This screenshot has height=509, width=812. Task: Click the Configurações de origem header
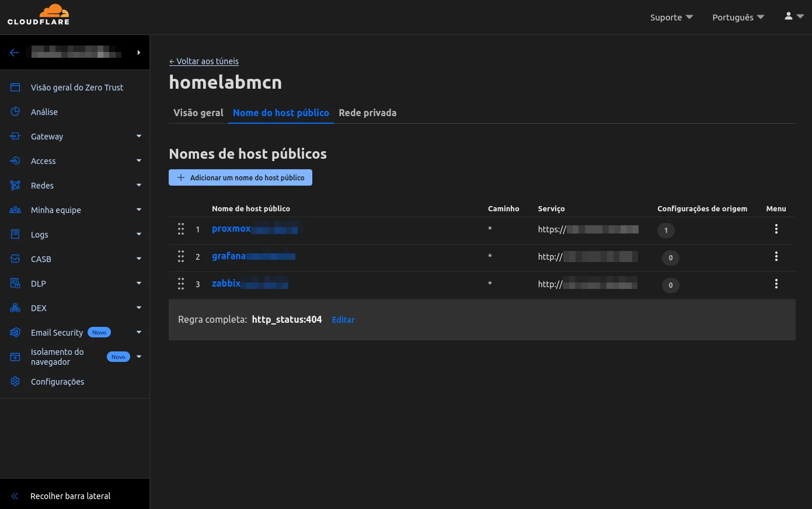[702, 208]
